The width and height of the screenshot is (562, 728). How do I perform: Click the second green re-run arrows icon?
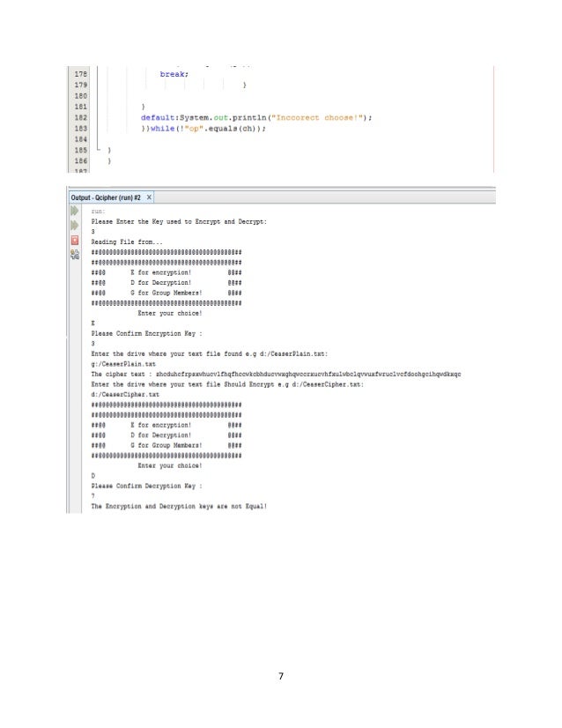click(74, 225)
